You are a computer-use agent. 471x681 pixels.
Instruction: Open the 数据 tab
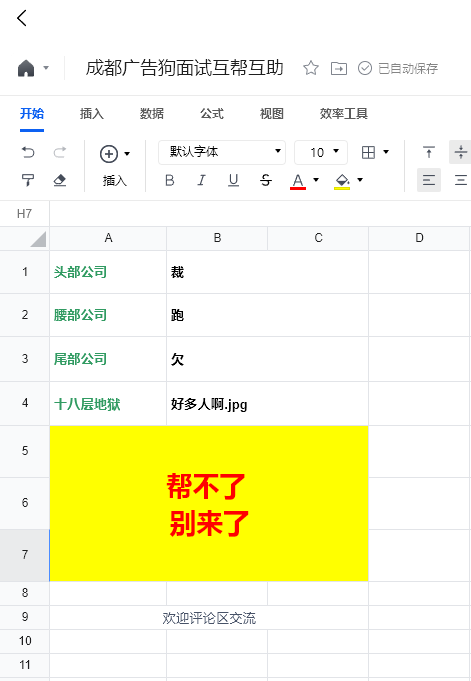152,114
